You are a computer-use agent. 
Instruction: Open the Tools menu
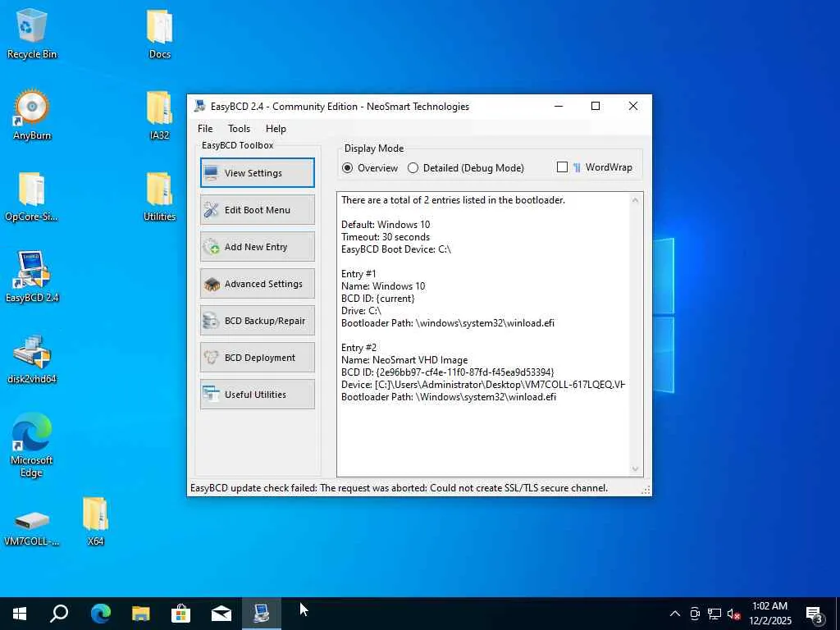tap(239, 129)
